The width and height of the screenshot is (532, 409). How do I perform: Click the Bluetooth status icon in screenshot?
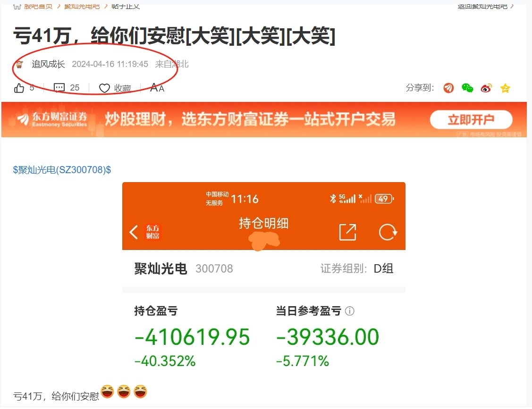pyautogui.click(x=333, y=199)
